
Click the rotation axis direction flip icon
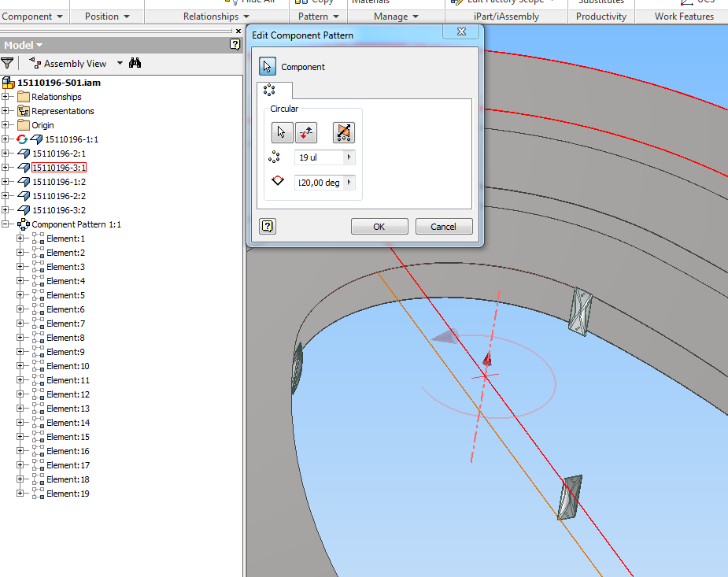pyautogui.click(x=305, y=132)
